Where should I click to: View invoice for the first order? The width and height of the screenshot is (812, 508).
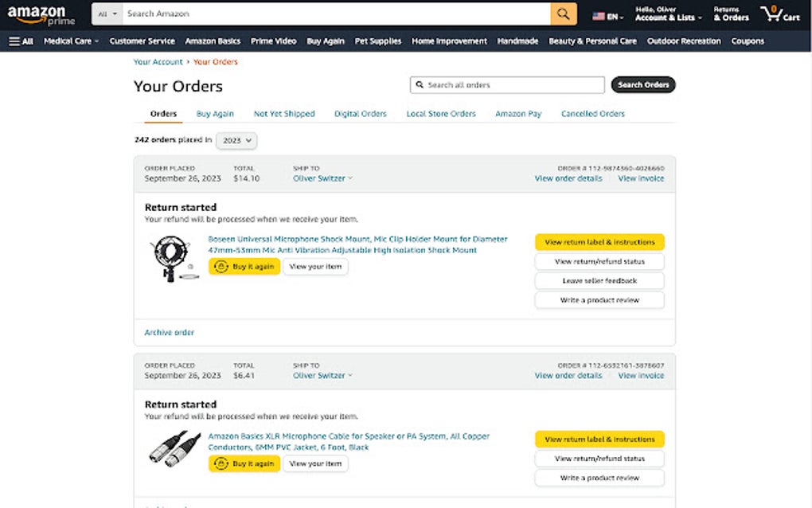(x=640, y=178)
